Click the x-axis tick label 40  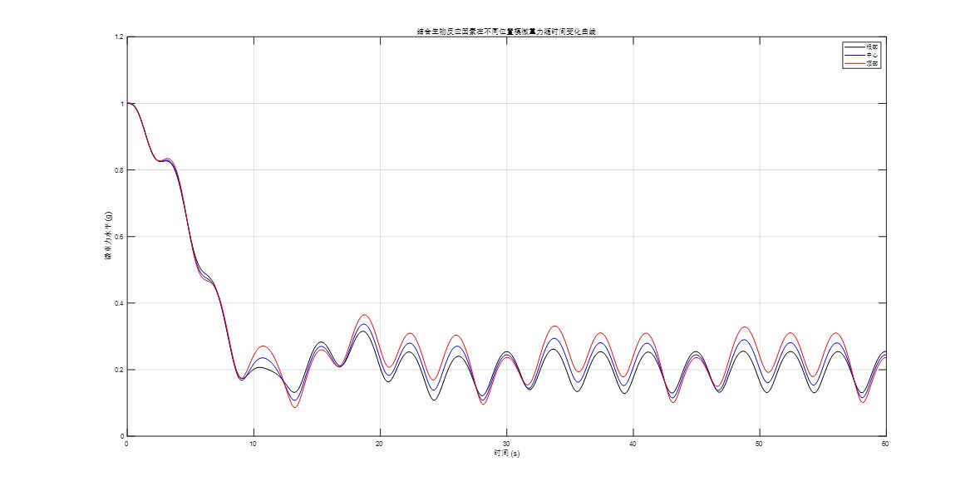click(x=633, y=444)
